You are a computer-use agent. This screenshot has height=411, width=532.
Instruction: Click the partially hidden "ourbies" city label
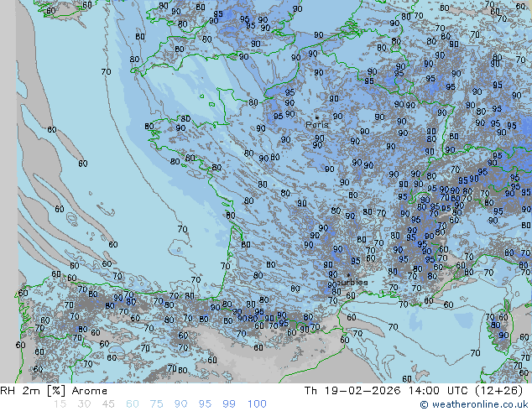[352, 282]
